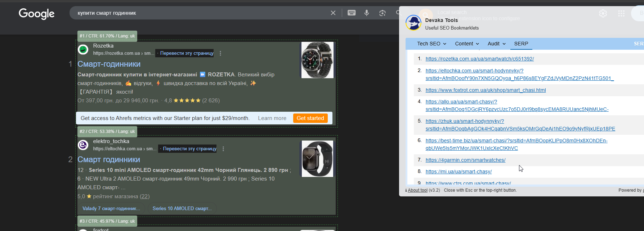Click the Devaka Tools detective logo
644x231 pixels.
point(413,23)
